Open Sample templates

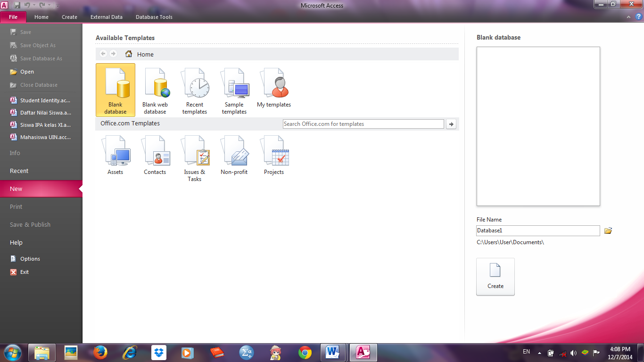point(234,90)
